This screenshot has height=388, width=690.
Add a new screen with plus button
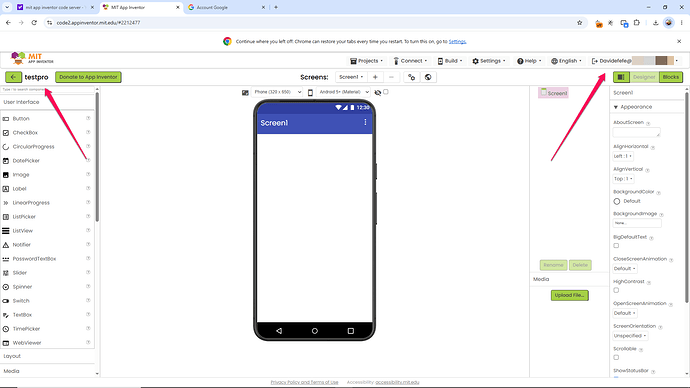click(375, 77)
